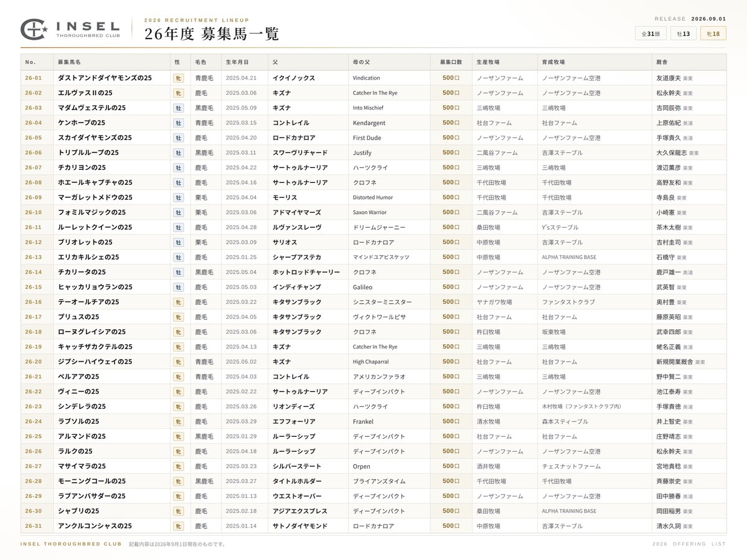The image size is (747, 560).
Task: Click the 牝 badge for アンクルコンシャスの25
Action: click(179, 526)
